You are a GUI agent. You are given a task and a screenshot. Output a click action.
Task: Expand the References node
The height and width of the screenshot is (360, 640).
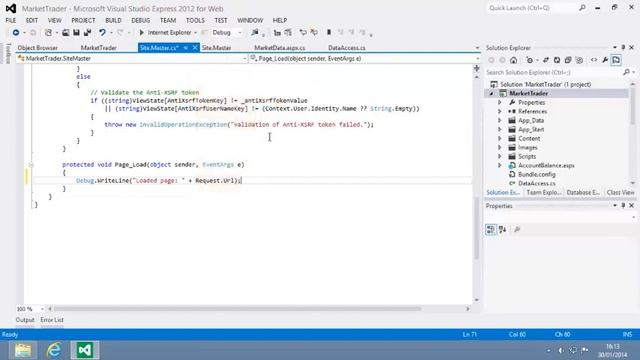tap(500, 111)
